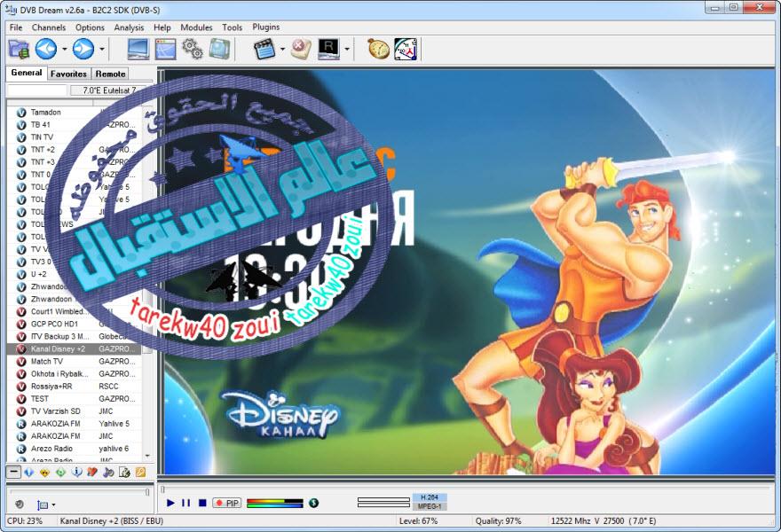781x532 pixels.
Task: Click the green S signal icon
Action: [x=314, y=503]
